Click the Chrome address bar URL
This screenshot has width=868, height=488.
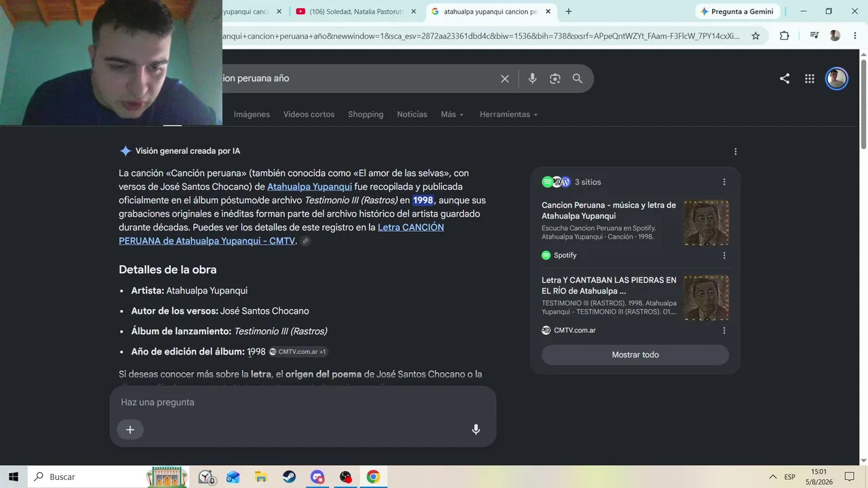pos(481,36)
